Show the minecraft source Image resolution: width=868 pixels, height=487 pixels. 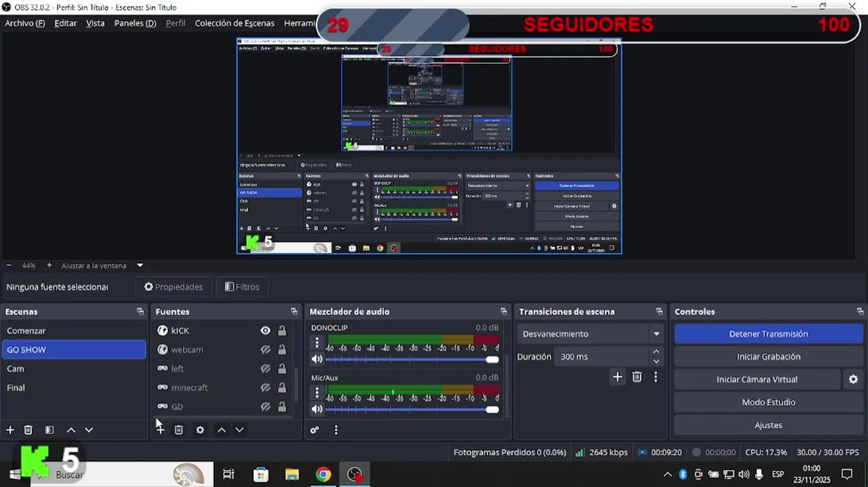(x=266, y=388)
